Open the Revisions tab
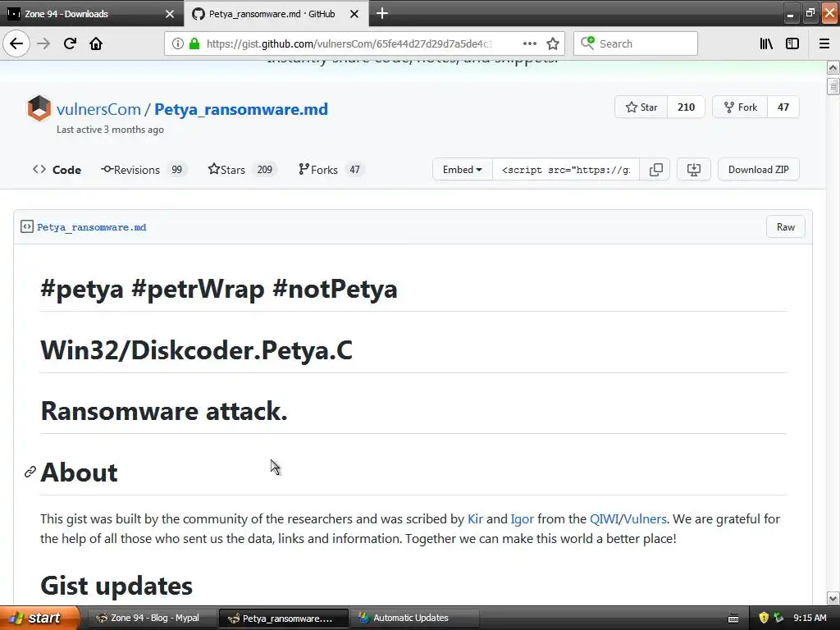The height and width of the screenshot is (630, 840). pos(143,170)
